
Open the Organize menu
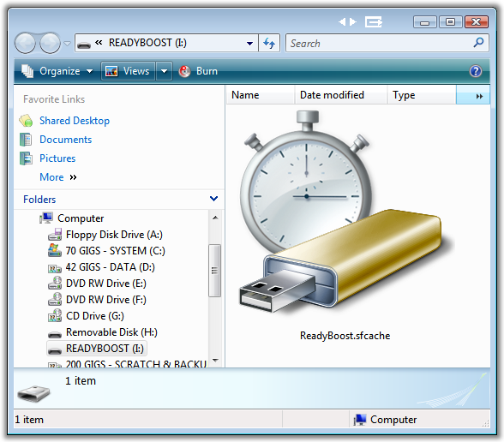[57, 71]
